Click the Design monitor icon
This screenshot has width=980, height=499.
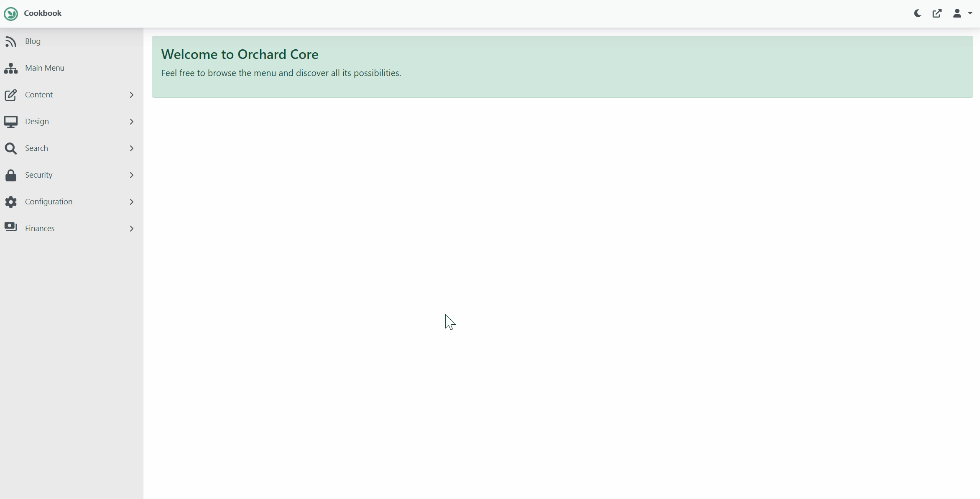pos(11,121)
